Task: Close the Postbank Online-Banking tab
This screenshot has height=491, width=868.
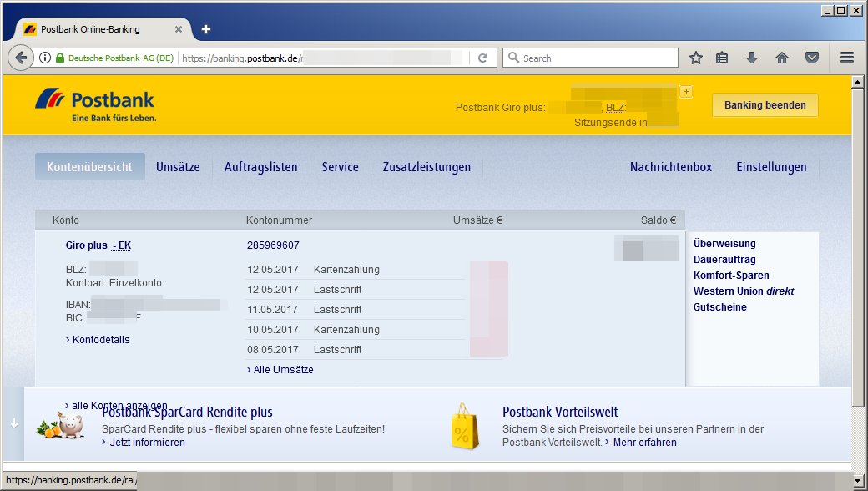Action: [179, 29]
